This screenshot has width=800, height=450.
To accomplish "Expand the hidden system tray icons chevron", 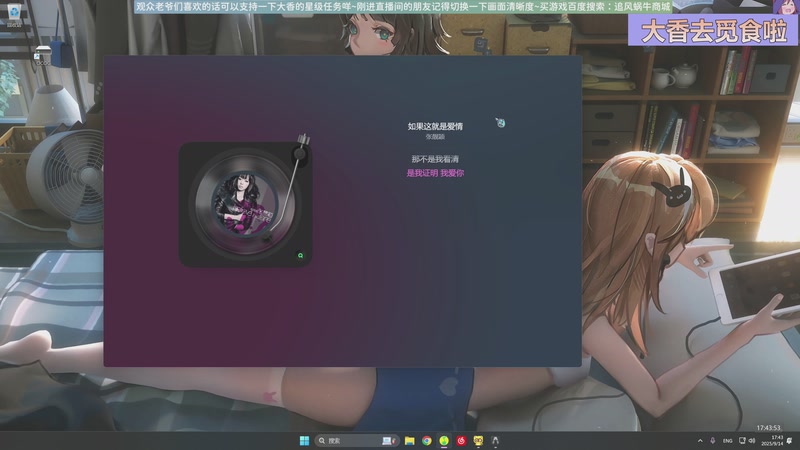I will (x=700, y=441).
